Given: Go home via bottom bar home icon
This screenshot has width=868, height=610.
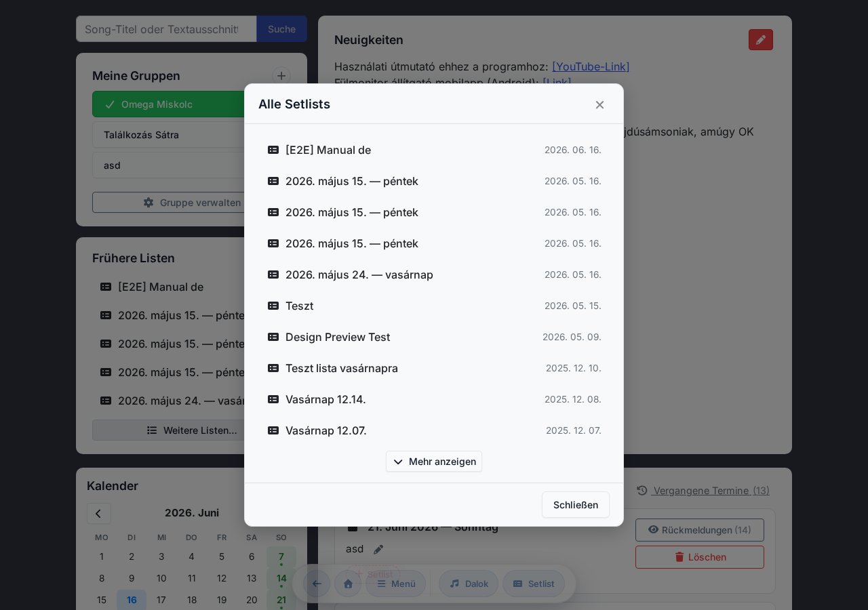Looking at the screenshot, I should [348, 584].
